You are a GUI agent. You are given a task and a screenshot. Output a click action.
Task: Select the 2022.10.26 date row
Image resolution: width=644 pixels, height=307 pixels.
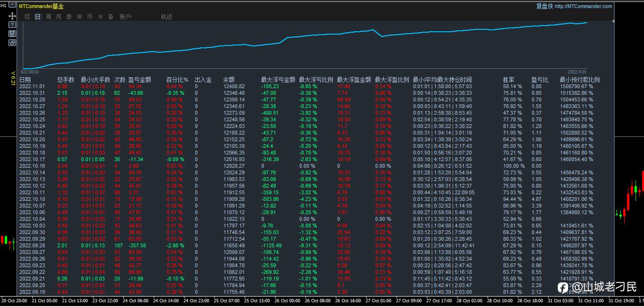coord(32,113)
